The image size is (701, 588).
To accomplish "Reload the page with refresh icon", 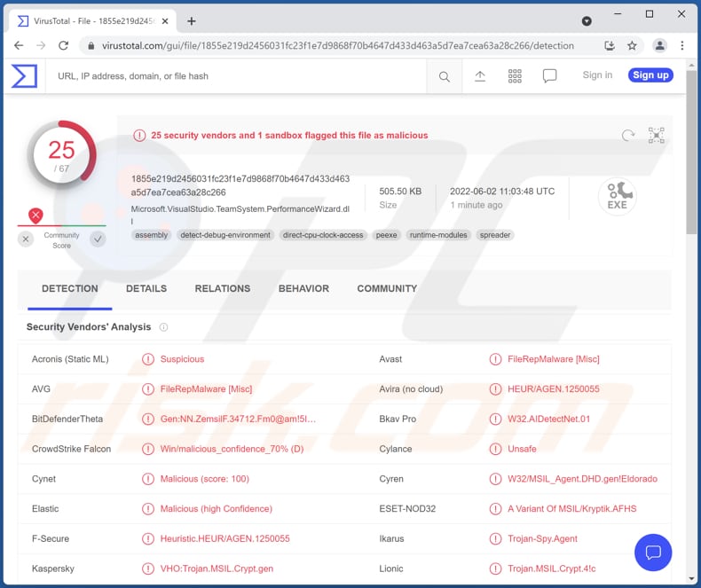I will [x=64, y=45].
